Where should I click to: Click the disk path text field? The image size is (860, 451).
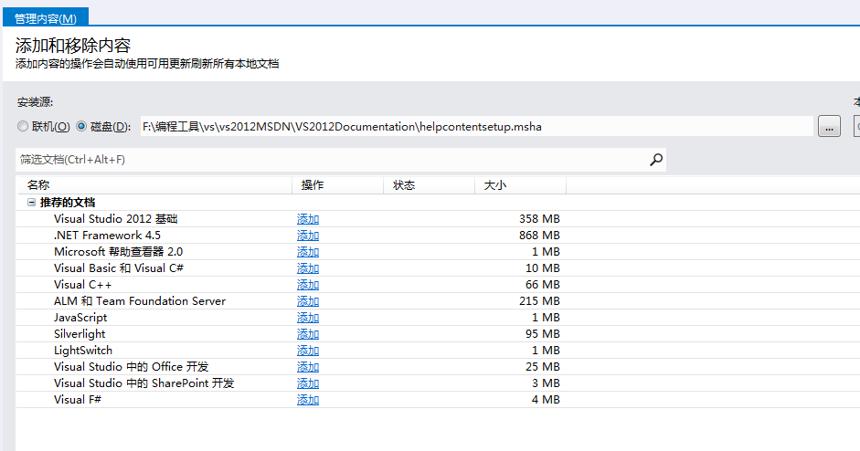coord(476,127)
